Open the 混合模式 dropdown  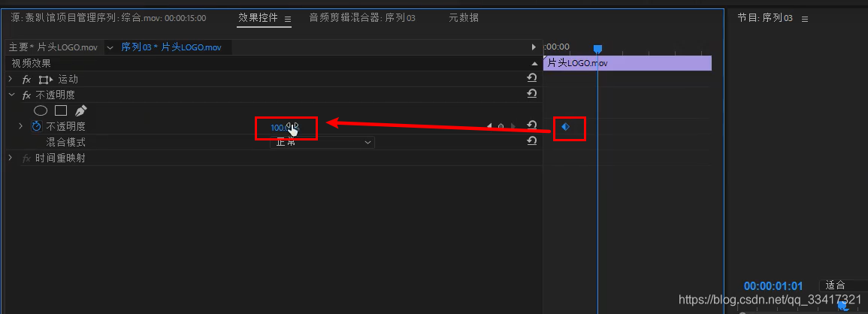pyautogui.click(x=322, y=142)
